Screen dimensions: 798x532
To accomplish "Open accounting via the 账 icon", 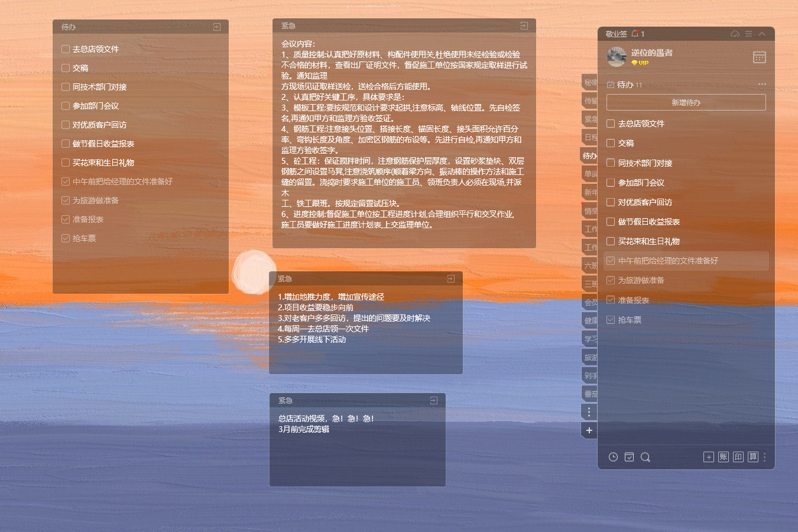I will tap(723, 457).
